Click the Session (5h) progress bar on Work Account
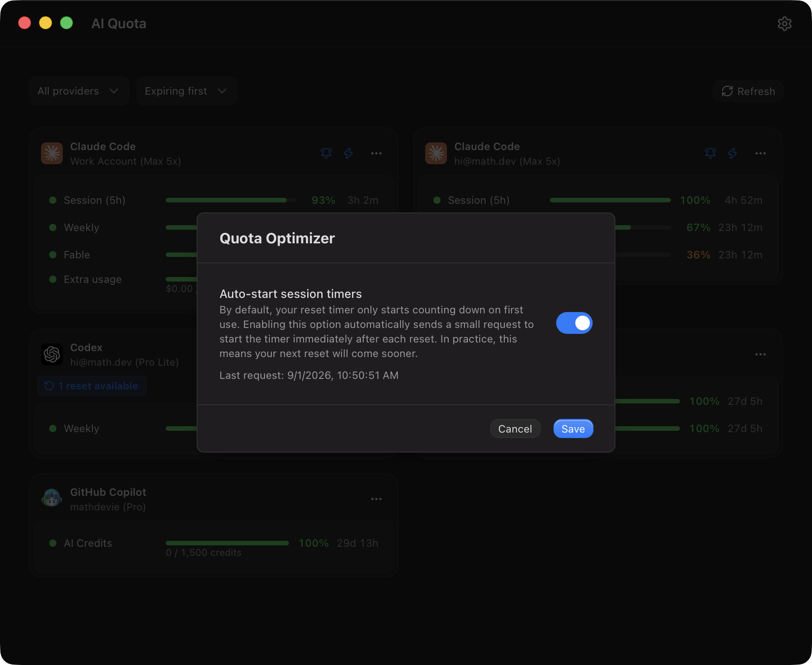 pyautogui.click(x=230, y=200)
